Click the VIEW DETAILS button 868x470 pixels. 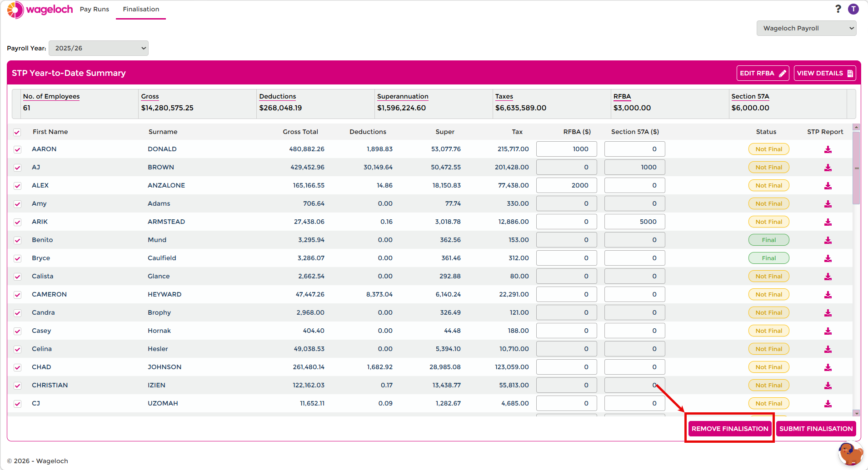825,73
